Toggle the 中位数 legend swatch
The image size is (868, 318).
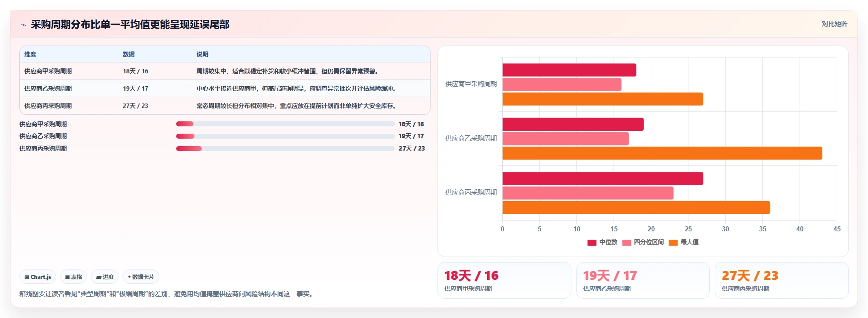click(x=592, y=242)
